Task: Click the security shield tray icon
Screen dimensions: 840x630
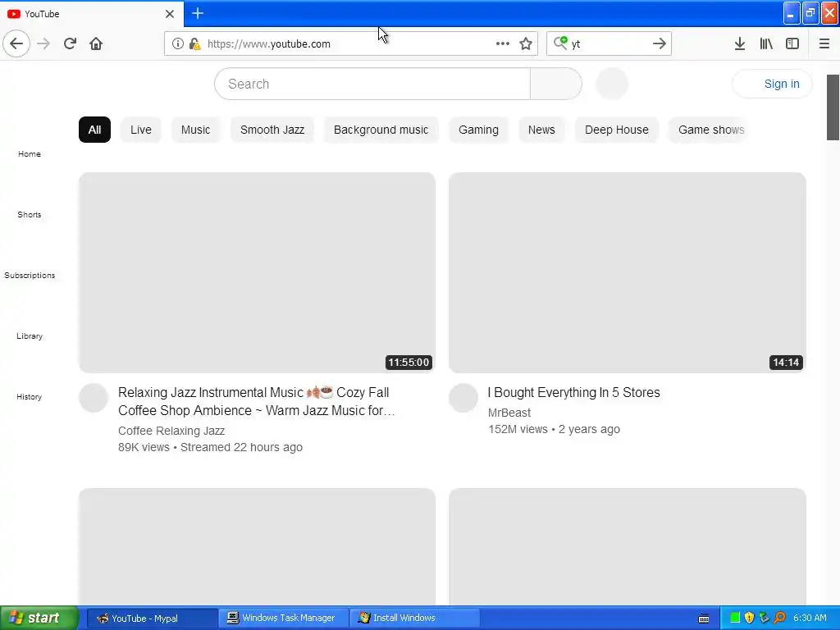Action: click(x=749, y=618)
